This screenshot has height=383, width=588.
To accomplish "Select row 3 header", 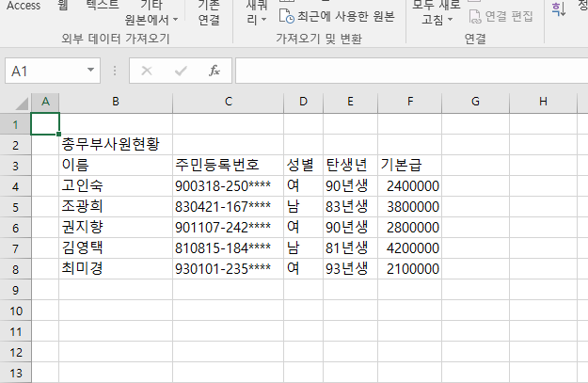I will [16, 165].
